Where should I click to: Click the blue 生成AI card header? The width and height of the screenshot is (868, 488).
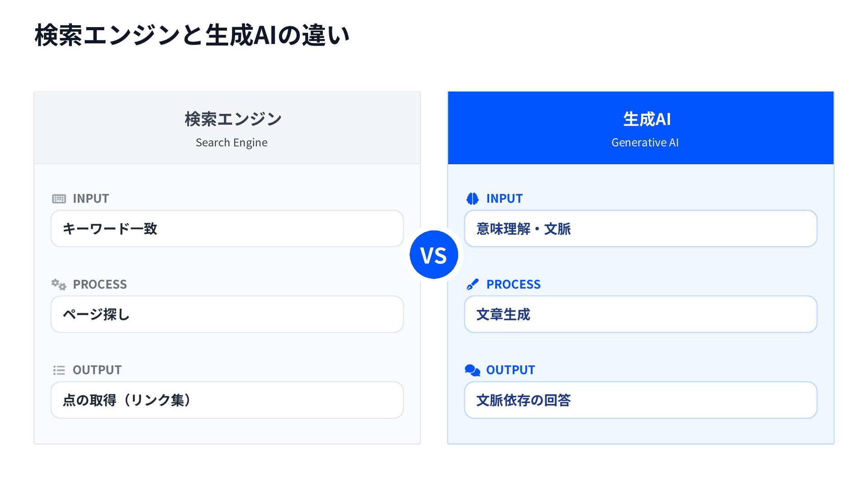click(x=641, y=128)
